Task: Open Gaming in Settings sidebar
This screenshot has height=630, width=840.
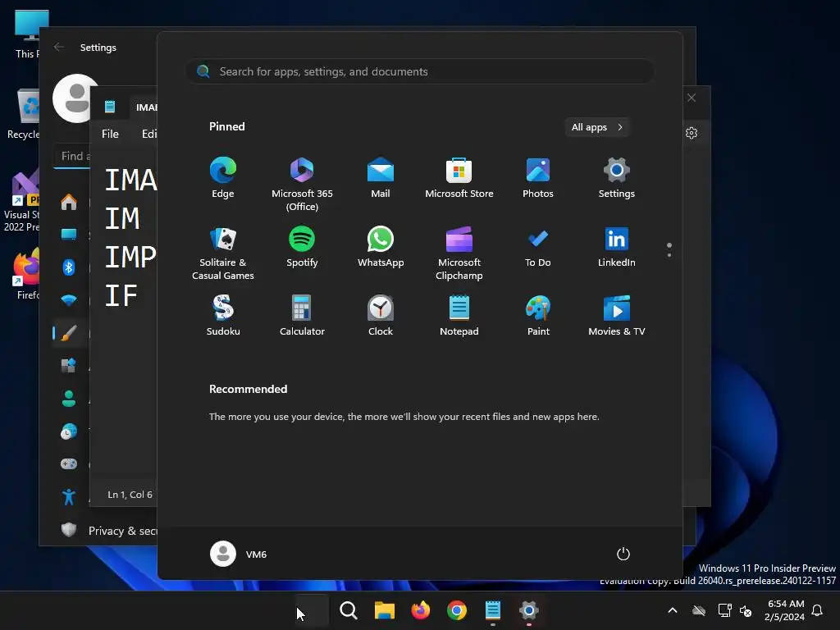Action: tap(69, 463)
